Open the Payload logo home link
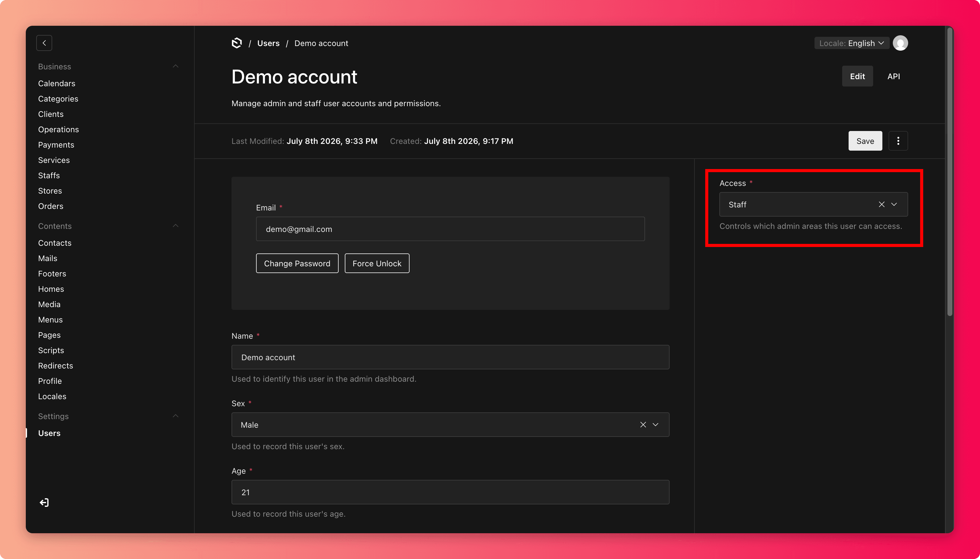 click(237, 43)
